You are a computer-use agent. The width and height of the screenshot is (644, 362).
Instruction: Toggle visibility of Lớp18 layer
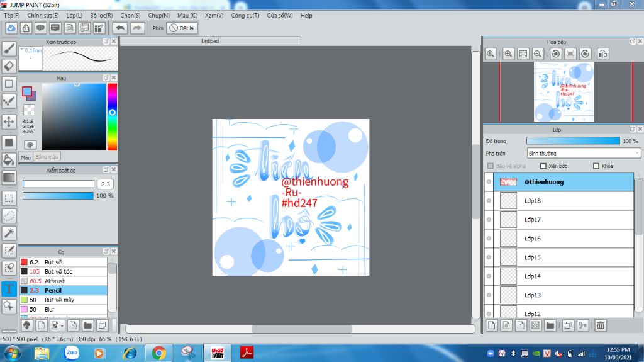click(489, 201)
